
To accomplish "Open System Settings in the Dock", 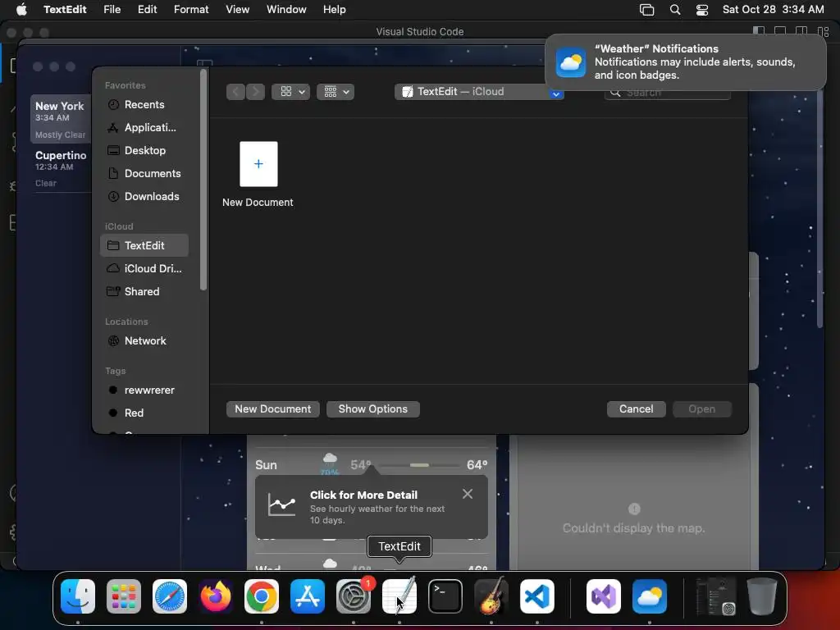I will (354, 596).
